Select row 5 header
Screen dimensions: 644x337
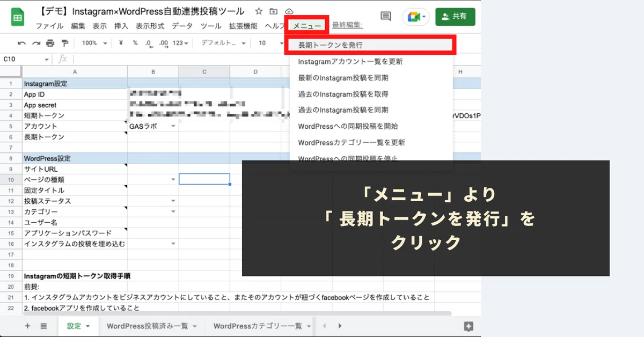(x=11, y=126)
